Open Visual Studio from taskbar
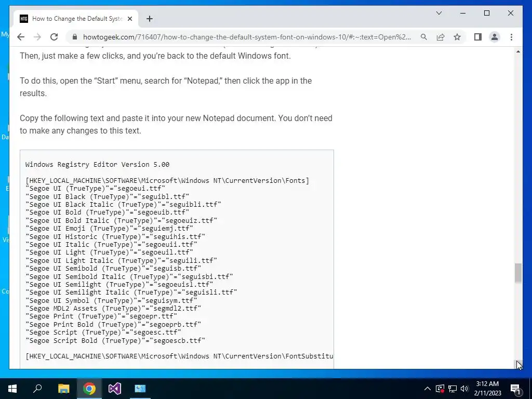This screenshot has height=399, width=532. point(115,389)
